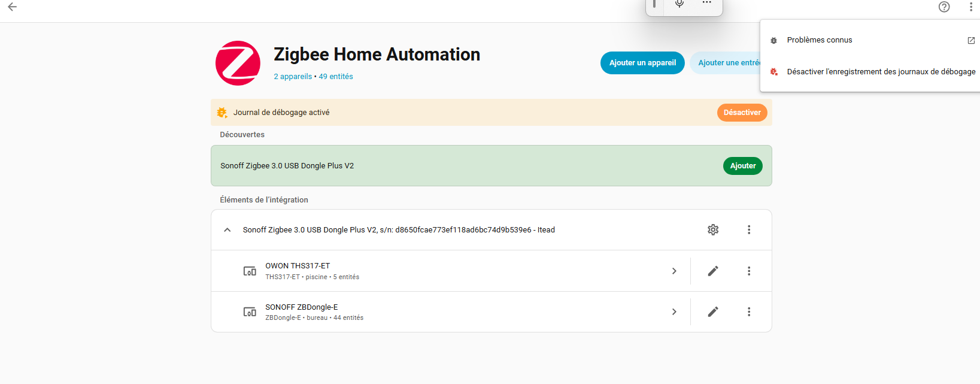
Task: Open more options for SONOFF ZBDongle-E
Action: [748, 312]
